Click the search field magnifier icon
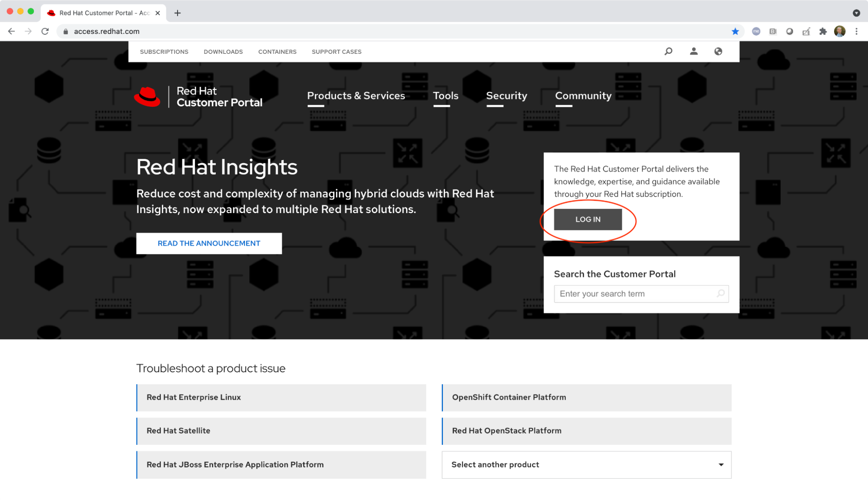 (720, 293)
